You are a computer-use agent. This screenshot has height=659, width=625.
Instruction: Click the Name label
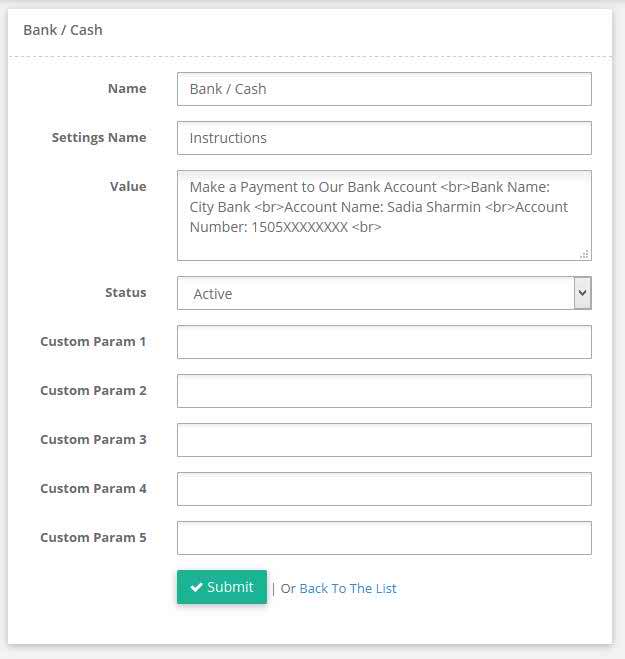point(127,89)
